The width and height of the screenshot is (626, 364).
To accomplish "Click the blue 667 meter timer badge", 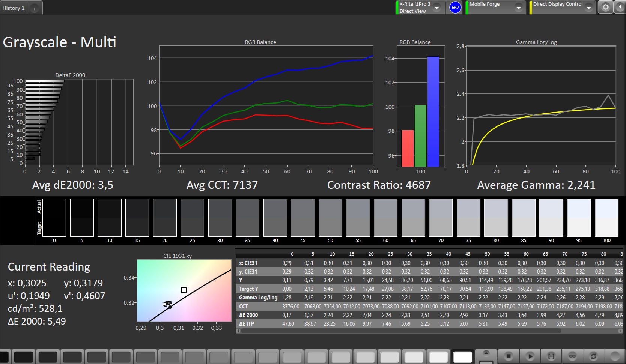I will point(455,8).
